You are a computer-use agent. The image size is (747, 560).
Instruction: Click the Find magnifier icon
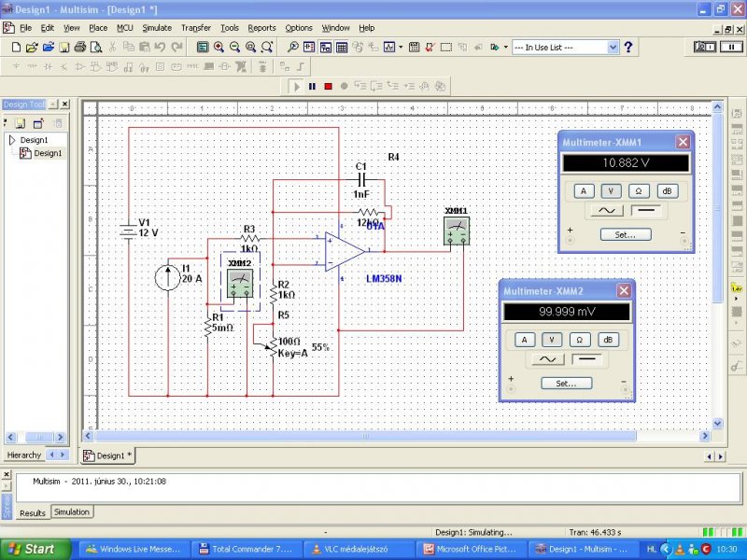[293, 48]
